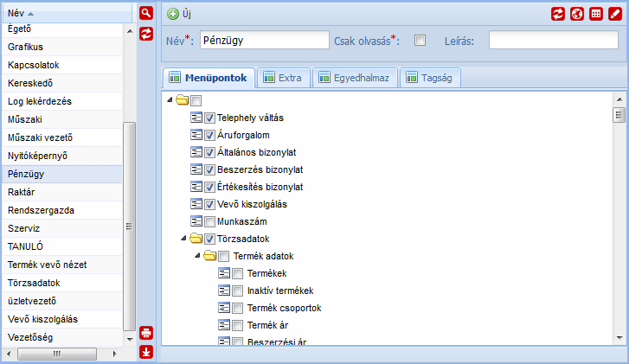Viewport: 629px width, 364px height.
Task: Click the red search icon beside the list
Action: click(146, 13)
